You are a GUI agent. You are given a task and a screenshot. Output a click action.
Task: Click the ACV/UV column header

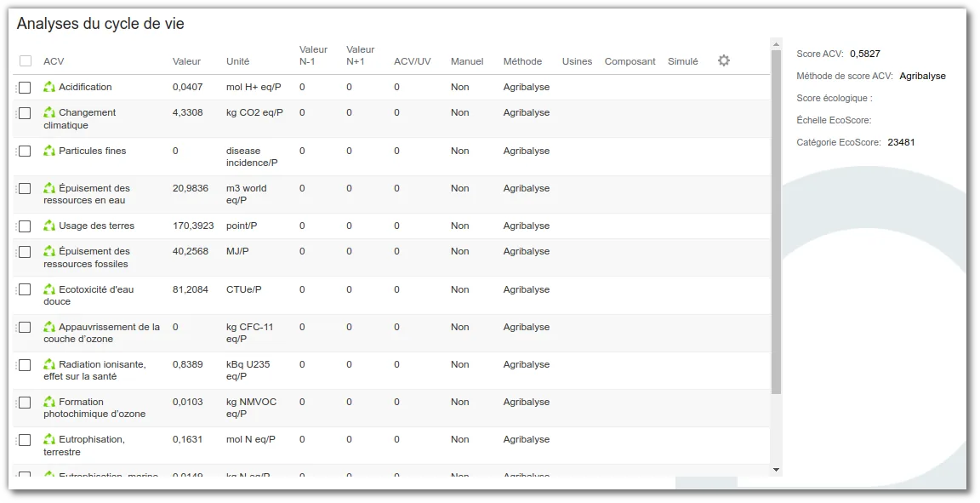coord(413,61)
